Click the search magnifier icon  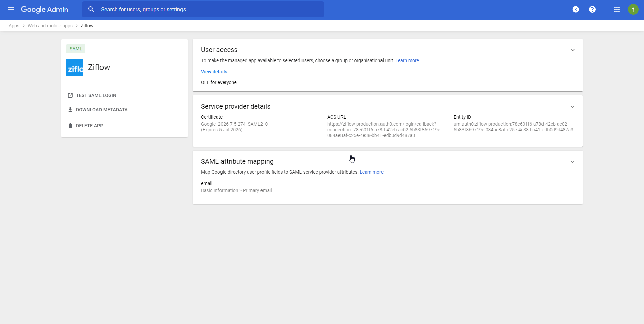pos(91,9)
